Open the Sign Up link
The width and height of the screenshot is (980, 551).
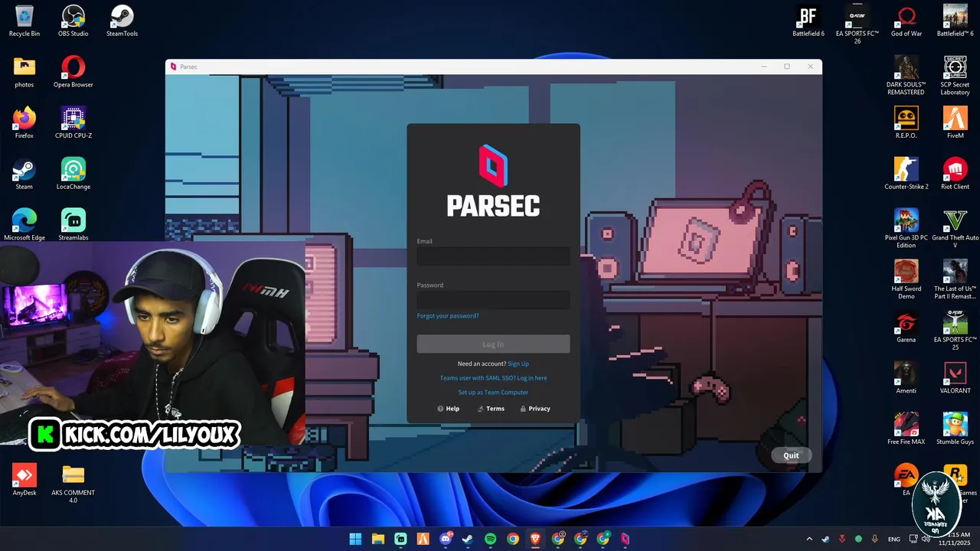518,364
